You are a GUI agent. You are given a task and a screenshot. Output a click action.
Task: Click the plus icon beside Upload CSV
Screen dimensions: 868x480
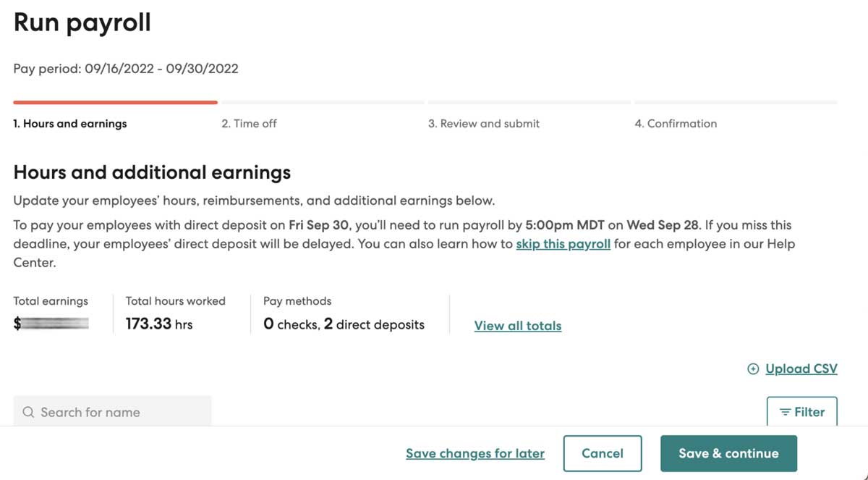pyautogui.click(x=752, y=369)
